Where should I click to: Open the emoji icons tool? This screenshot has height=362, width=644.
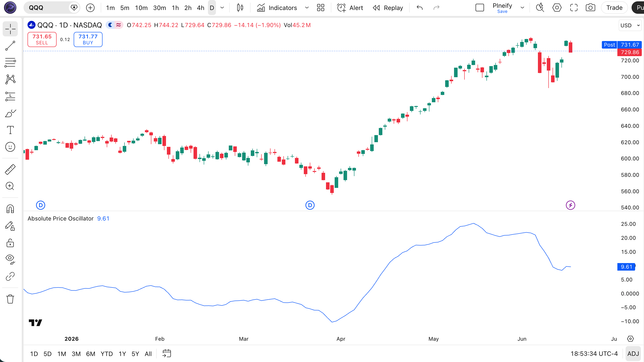(10, 147)
